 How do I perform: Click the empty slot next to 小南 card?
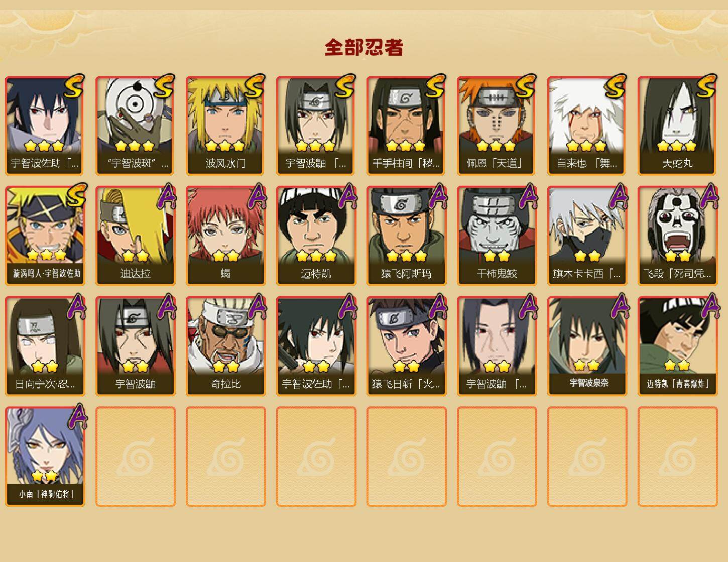point(135,457)
